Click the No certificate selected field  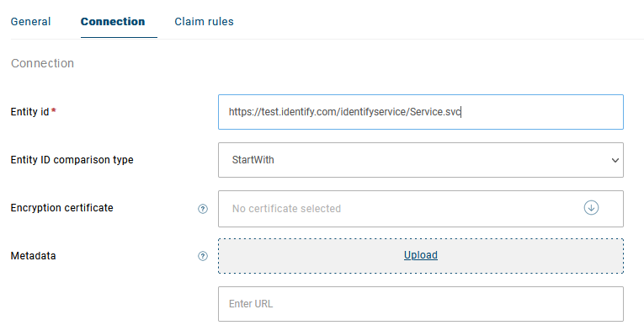(421, 209)
